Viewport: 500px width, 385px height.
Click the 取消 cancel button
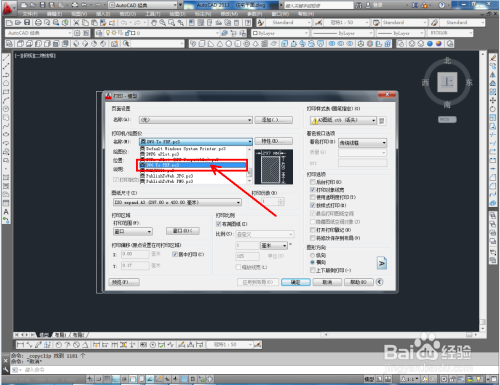(327, 282)
